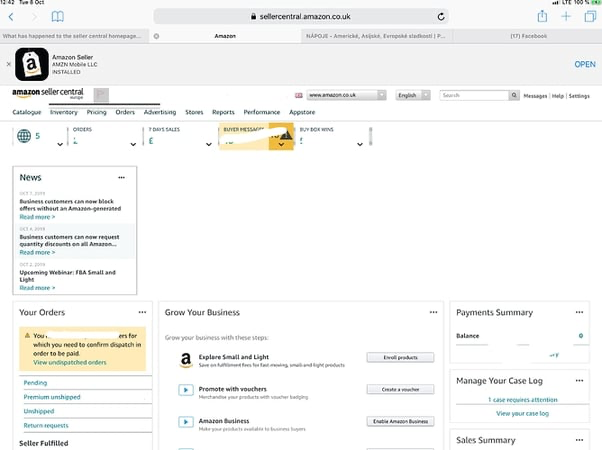Open Premium unshipped orders link
Screen dimensions: 602x450
click(x=52, y=397)
